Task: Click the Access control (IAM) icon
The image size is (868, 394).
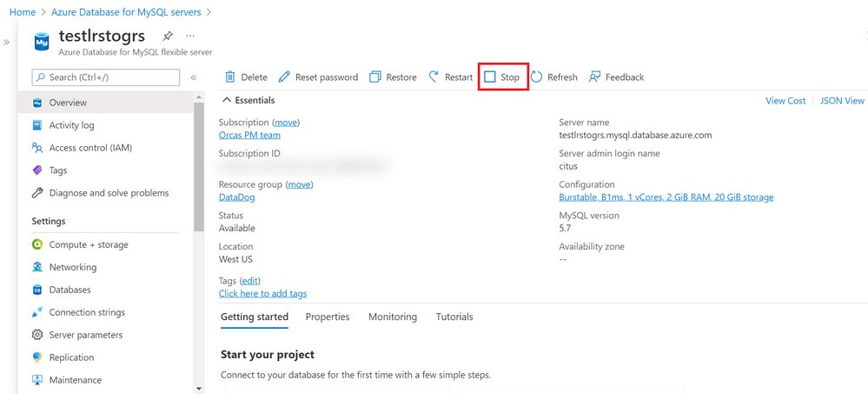Action: click(x=37, y=148)
